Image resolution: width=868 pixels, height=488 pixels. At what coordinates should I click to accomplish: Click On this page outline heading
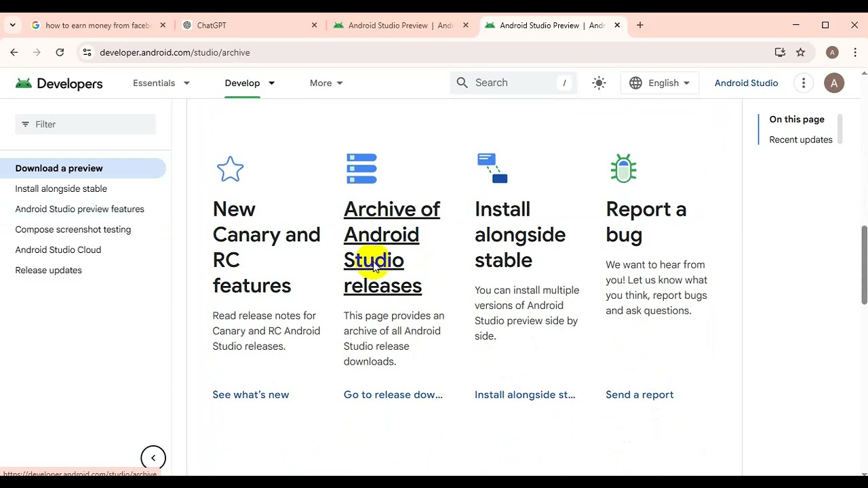click(x=797, y=119)
